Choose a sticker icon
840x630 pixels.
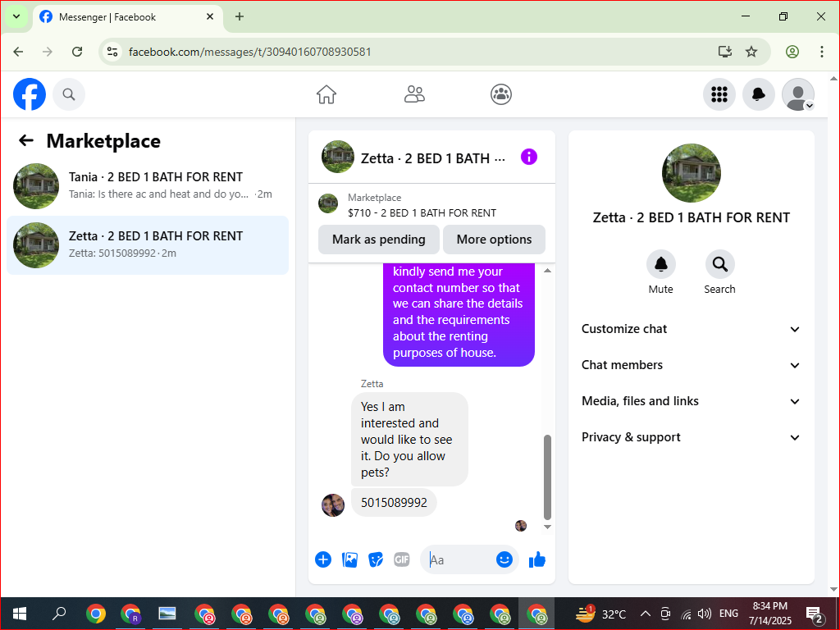click(x=376, y=559)
